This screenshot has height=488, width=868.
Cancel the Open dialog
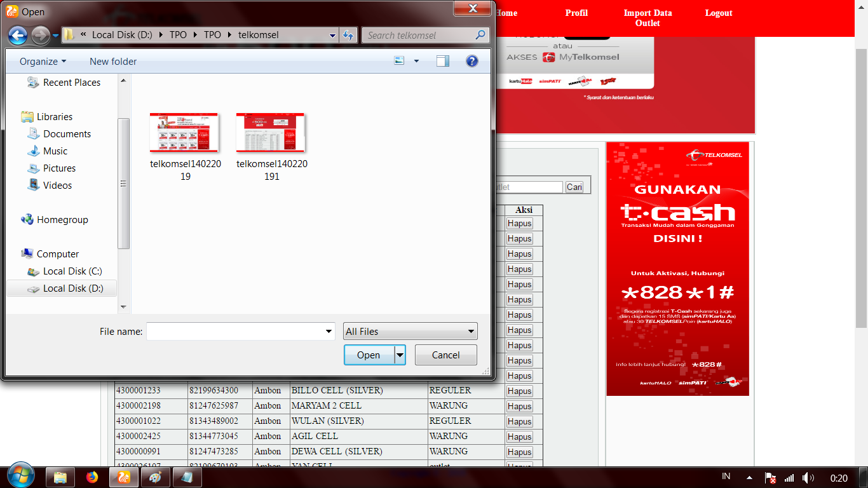446,355
